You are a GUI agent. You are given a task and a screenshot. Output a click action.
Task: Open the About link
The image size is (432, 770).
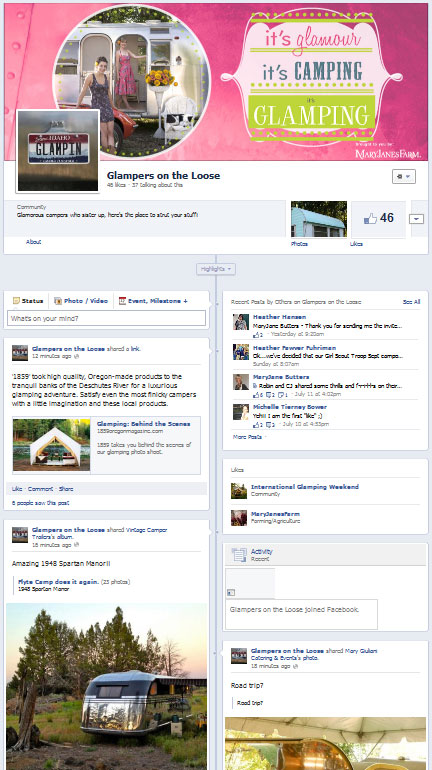pos(33,242)
